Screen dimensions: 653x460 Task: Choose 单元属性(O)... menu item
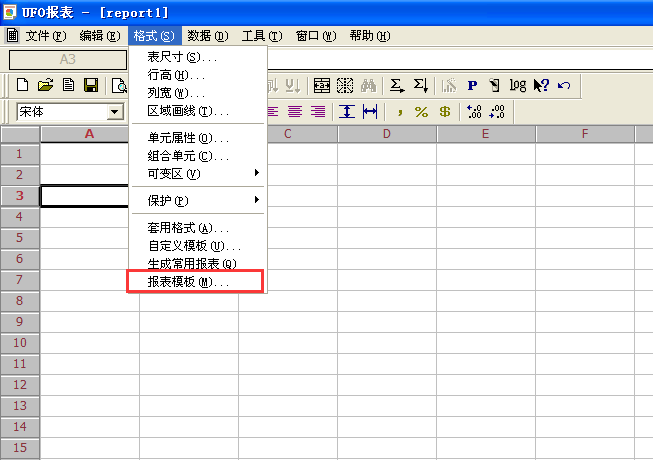click(x=199, y=138)
